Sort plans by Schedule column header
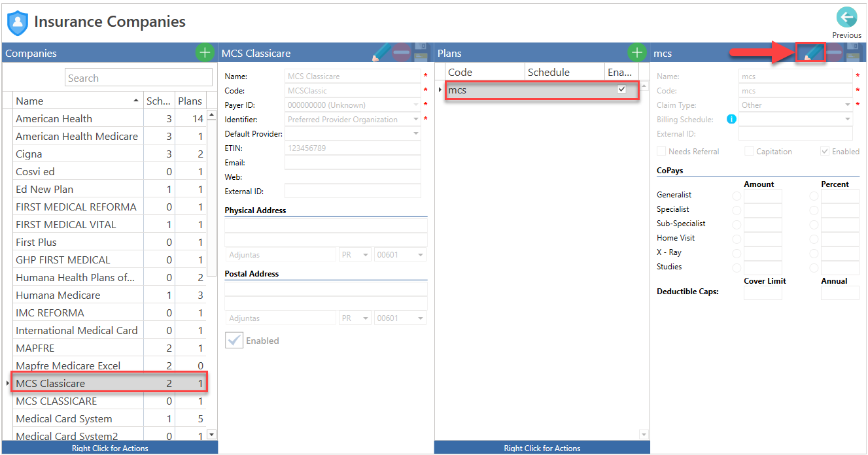 pos(564,72)
